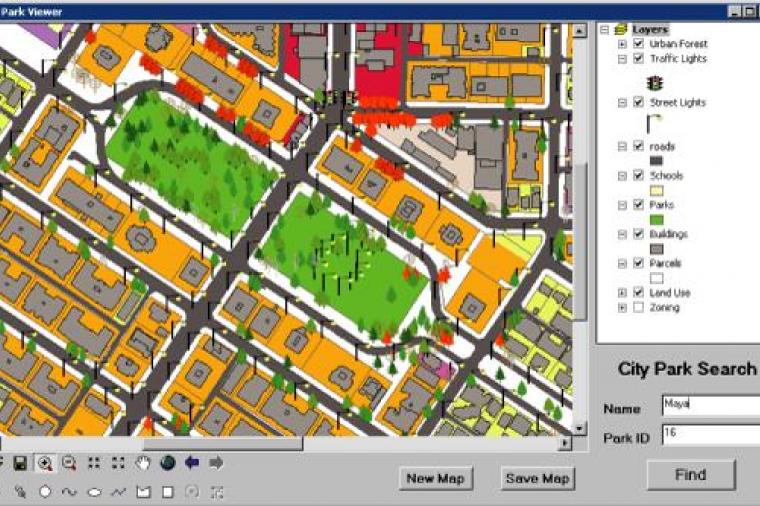Select the Street Lights layer name

point(677,103)
